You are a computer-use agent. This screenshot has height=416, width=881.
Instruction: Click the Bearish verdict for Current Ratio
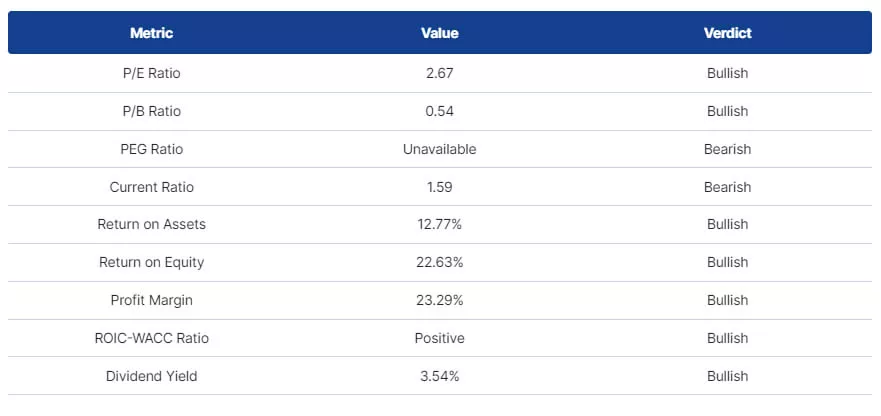(x=727, y=187)
